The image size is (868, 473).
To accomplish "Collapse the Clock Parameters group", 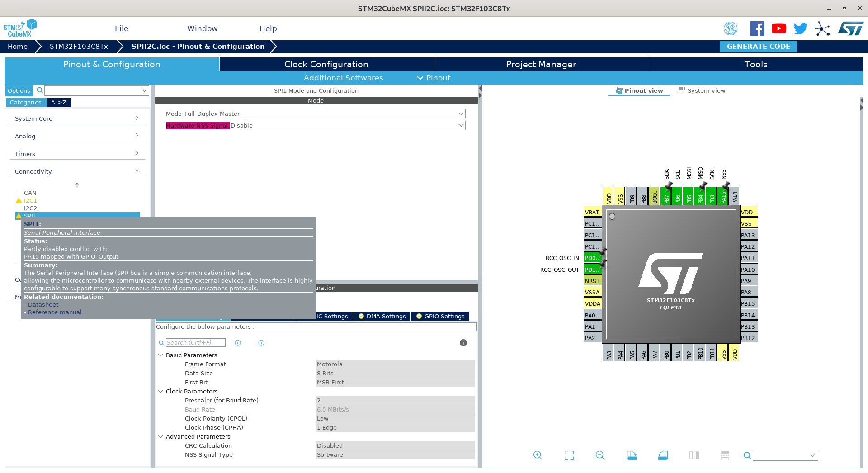I will pyautogui.click(x=160, y=391).
